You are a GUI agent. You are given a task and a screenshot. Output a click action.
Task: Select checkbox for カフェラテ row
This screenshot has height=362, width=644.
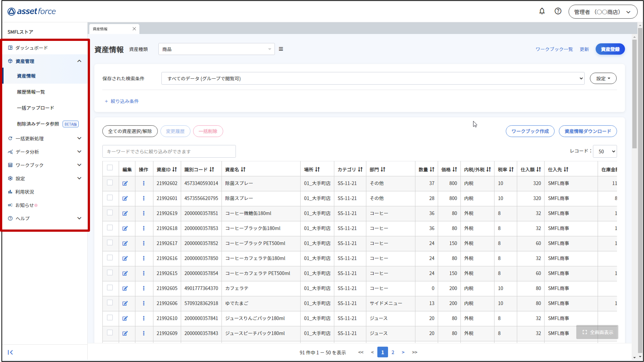pyautogui.click(x=110, y=288)
